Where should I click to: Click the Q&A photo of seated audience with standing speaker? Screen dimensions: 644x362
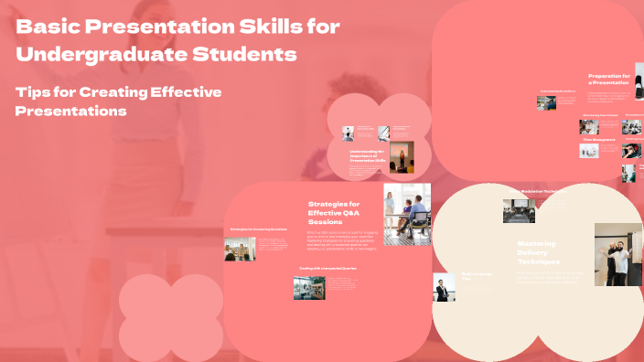click(407, 214)
